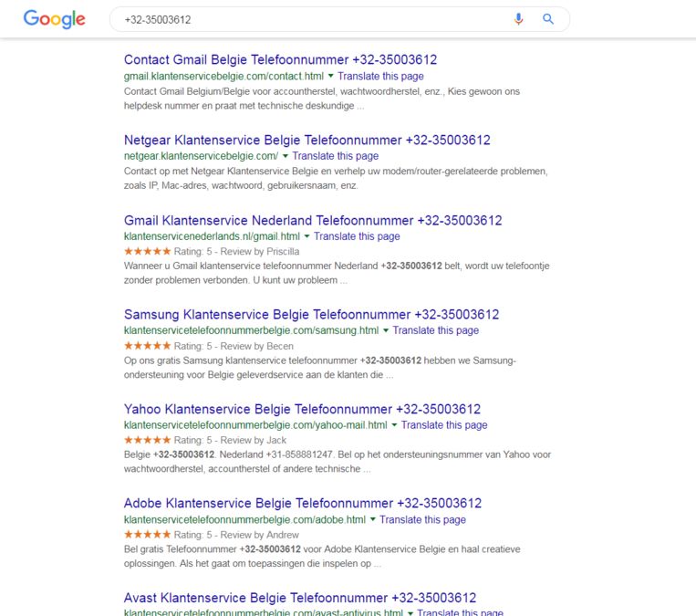Open Samsung Klantenservice Belgie result title
Viewport: 696px width, 616px height.
311,315
